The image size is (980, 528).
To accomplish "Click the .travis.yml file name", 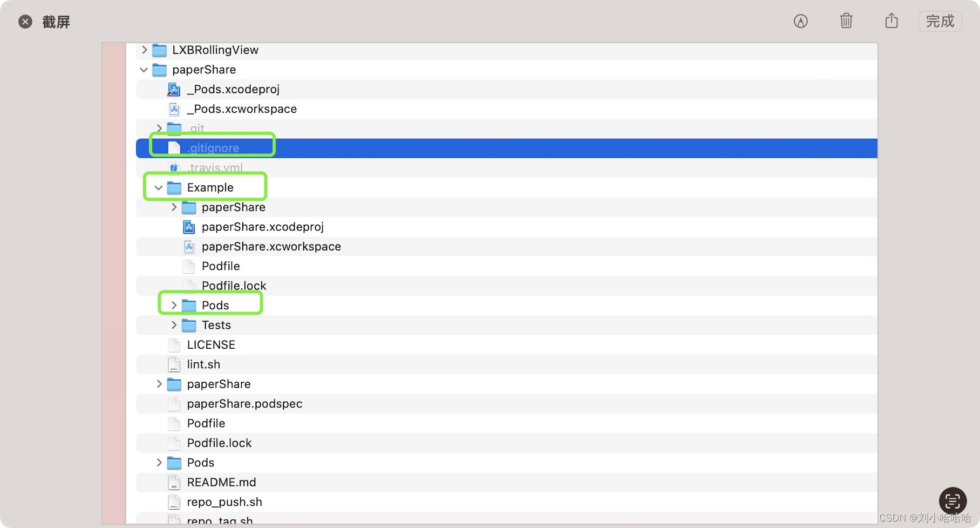I will coord(215,168).
